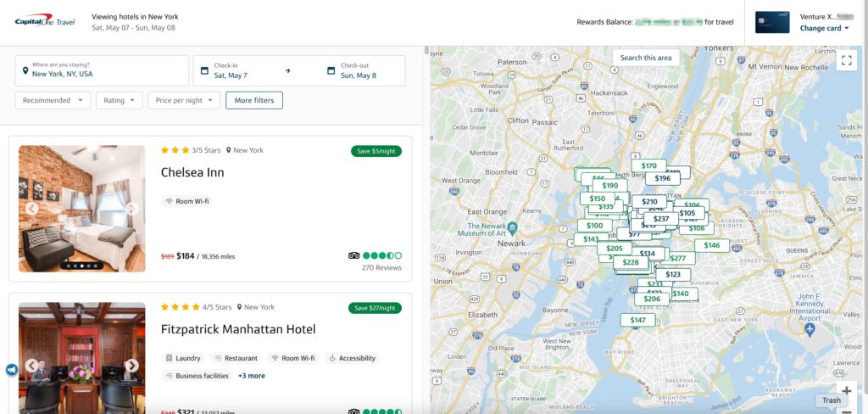This screenshot has height=414, width=868.
Task: Zoom in on the map
Action: 847,391
